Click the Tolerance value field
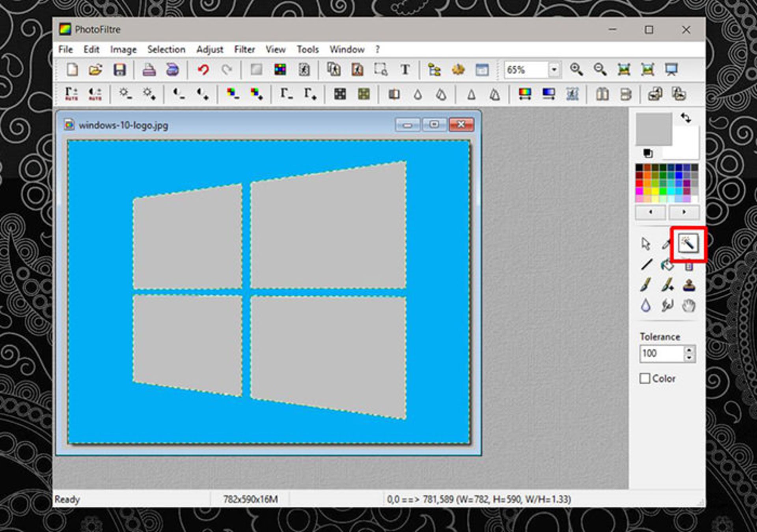This screenshot has width=757, height=532. [x=662, y=353]
